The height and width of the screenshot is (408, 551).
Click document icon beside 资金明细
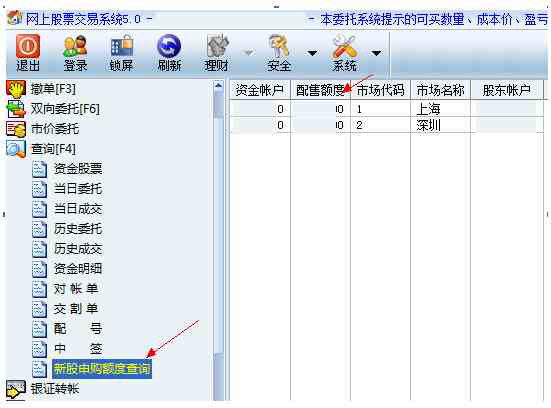pyautogui.click(x=39, y=269)
